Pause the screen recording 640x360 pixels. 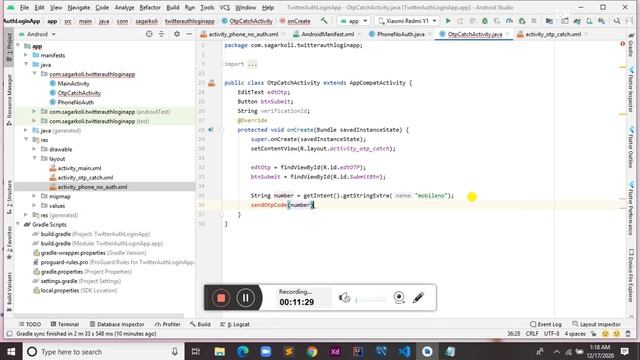pyautogui.click(x=245, y=298)
